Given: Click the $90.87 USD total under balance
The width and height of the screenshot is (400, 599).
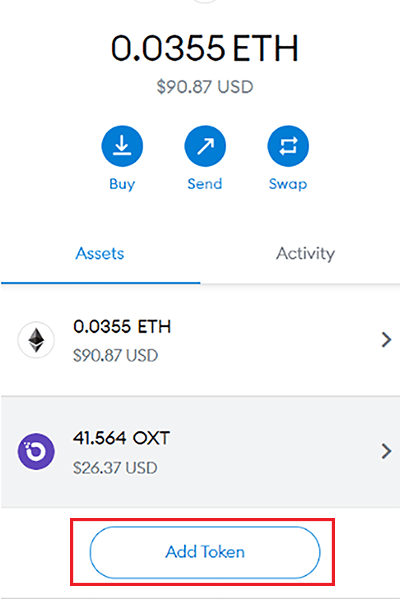Looking at the screenshot, I should [205, 87].
